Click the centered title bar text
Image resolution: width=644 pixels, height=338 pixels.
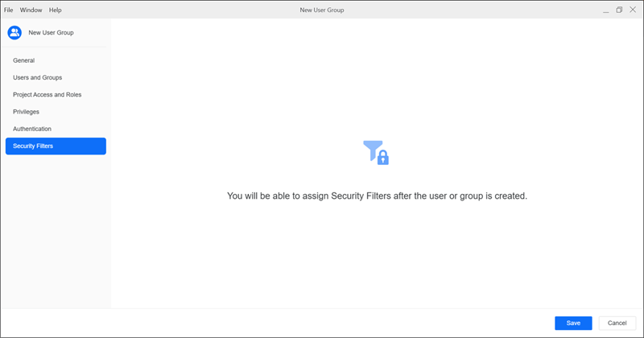[322, 10]
